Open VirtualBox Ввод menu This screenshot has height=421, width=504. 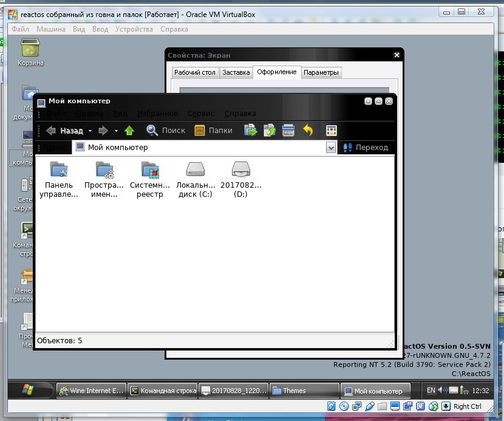100,29
